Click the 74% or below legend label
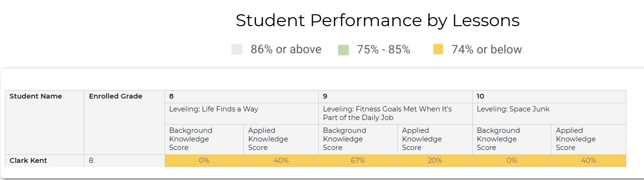Image resolution: width=644 pixels, height=180 pixels. [487, 50]
